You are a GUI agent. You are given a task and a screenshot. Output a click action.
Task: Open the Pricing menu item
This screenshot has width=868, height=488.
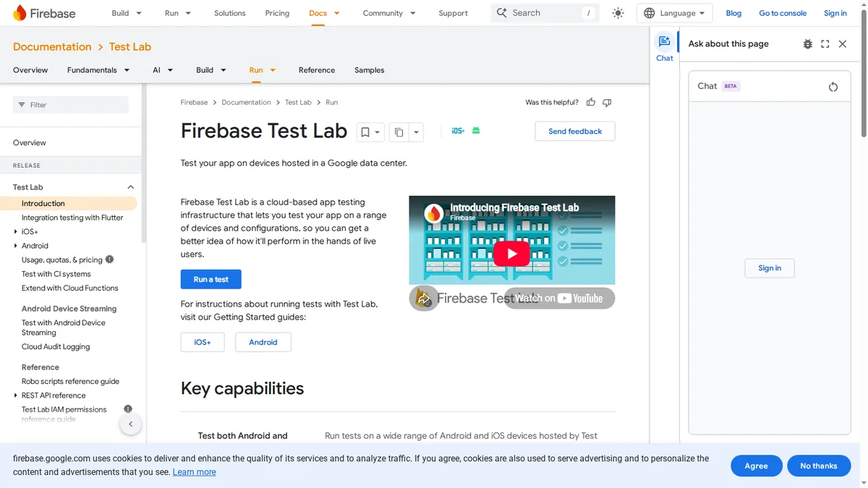277,13
